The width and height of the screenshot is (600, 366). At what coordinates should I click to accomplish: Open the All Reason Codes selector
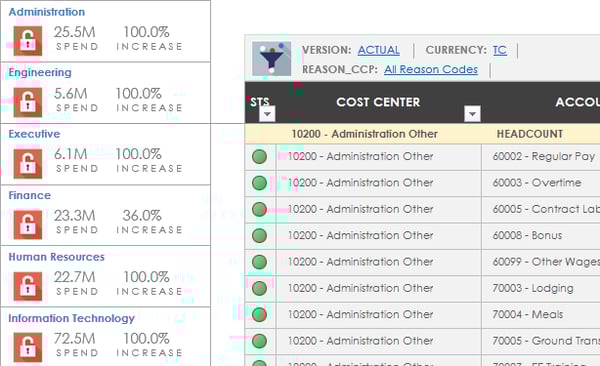click(431, 69)
